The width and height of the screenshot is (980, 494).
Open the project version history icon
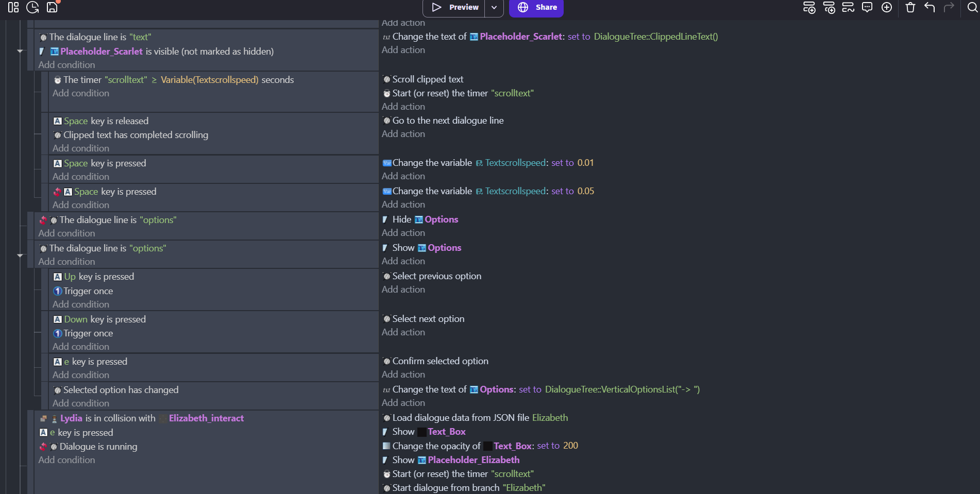click(x=32, y=7)
